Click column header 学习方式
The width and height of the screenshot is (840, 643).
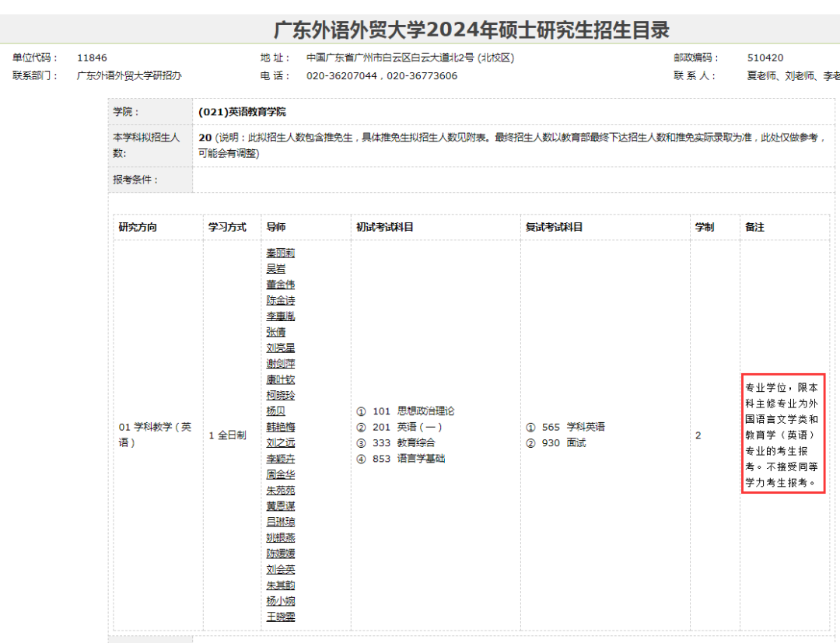227,227
